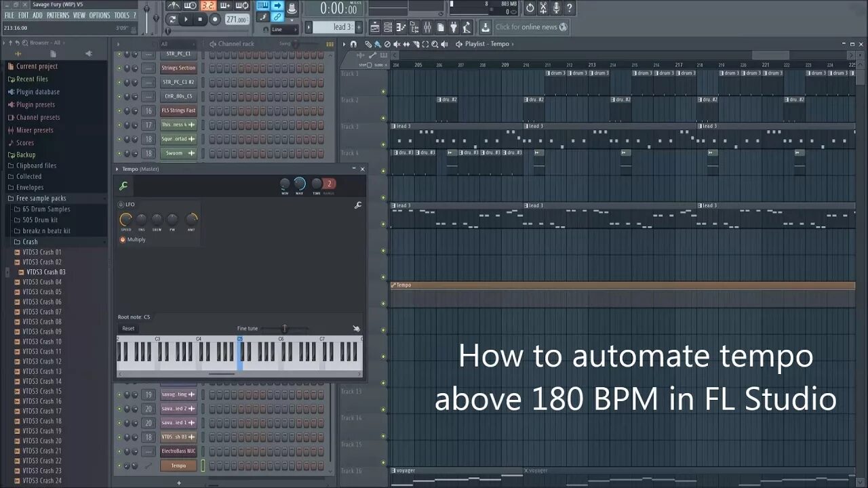Adjust the Fine tune slider handle
868x488 pixels.
pos(284,329)
